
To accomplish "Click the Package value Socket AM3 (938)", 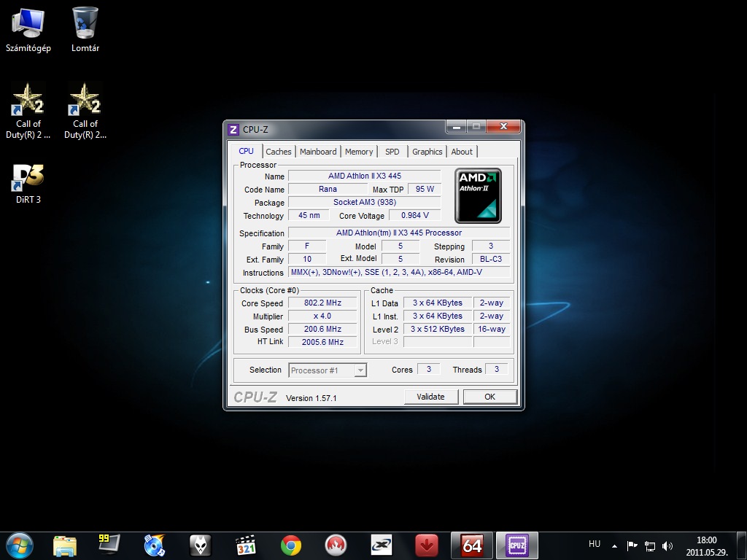I will (x=365, y=202).
